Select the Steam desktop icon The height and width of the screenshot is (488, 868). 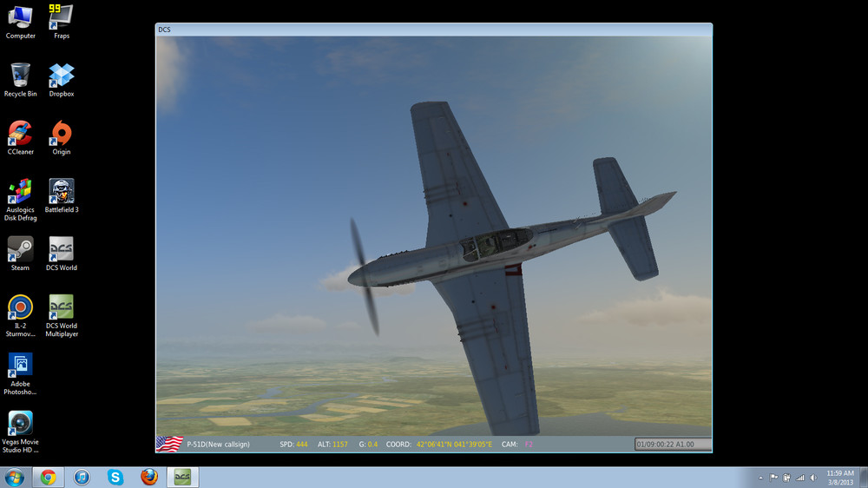tap(21, 254)
